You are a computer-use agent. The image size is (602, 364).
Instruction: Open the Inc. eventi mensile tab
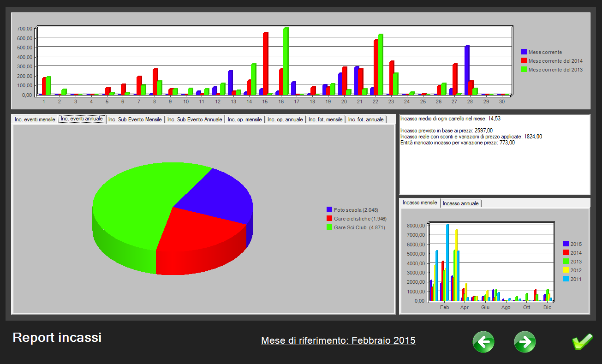tap(35, 119)
